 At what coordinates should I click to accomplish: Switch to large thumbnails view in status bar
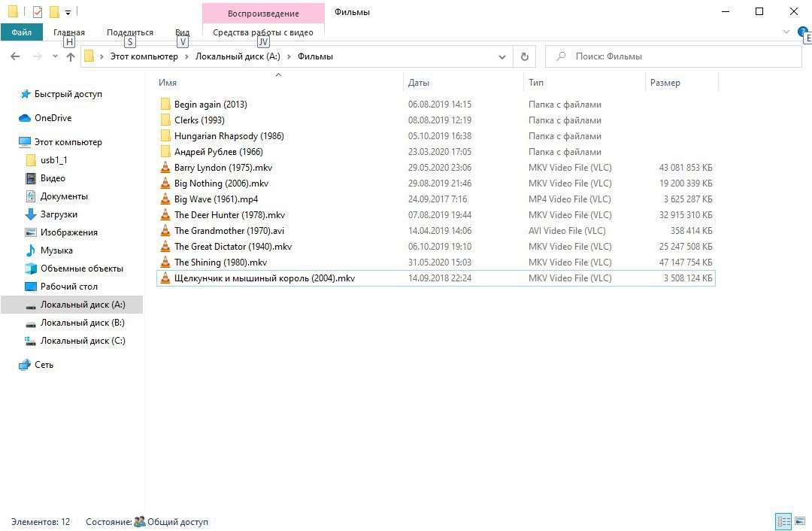click(x=800, y=521)
